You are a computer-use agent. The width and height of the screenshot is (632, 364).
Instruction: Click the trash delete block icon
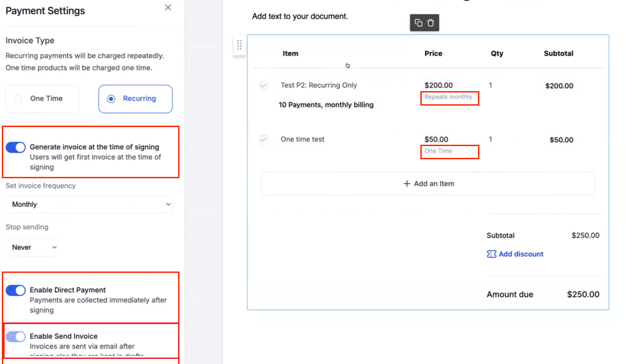coord(431,23)
